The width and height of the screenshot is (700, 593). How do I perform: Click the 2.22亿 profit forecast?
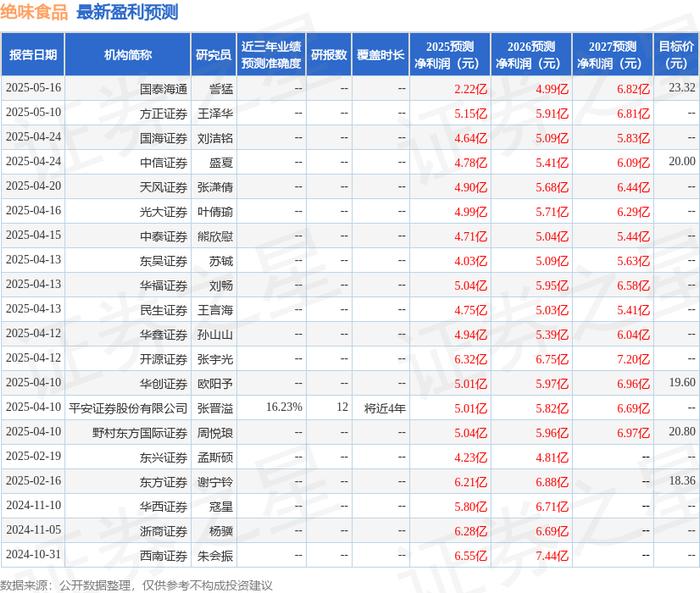pos(471,89)
